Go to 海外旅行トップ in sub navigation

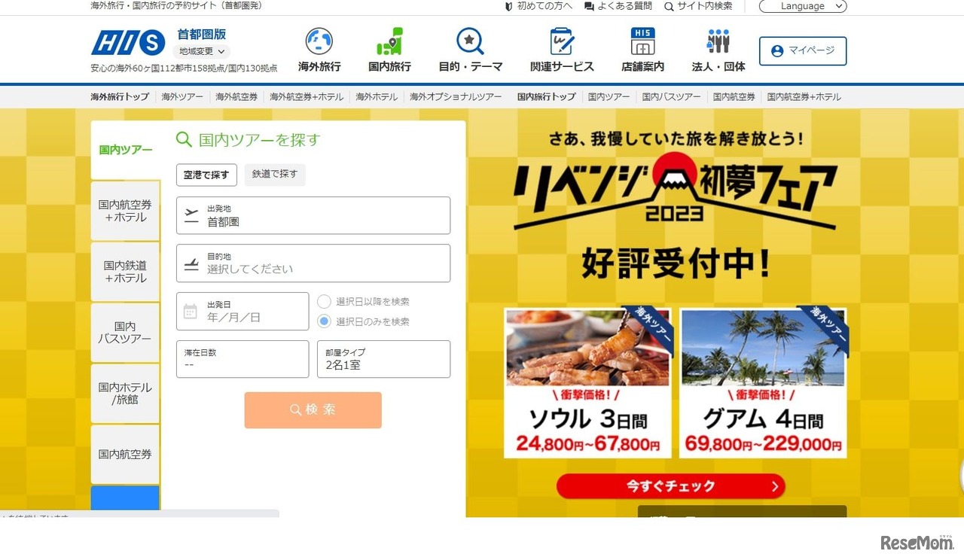click(120, 96)
